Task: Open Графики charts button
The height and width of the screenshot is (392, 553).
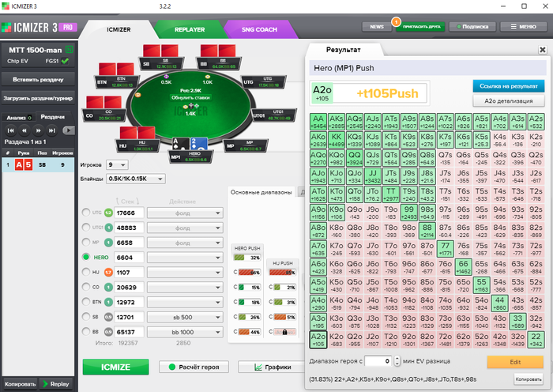Action: pyautogui.click(x=273, y=367)
